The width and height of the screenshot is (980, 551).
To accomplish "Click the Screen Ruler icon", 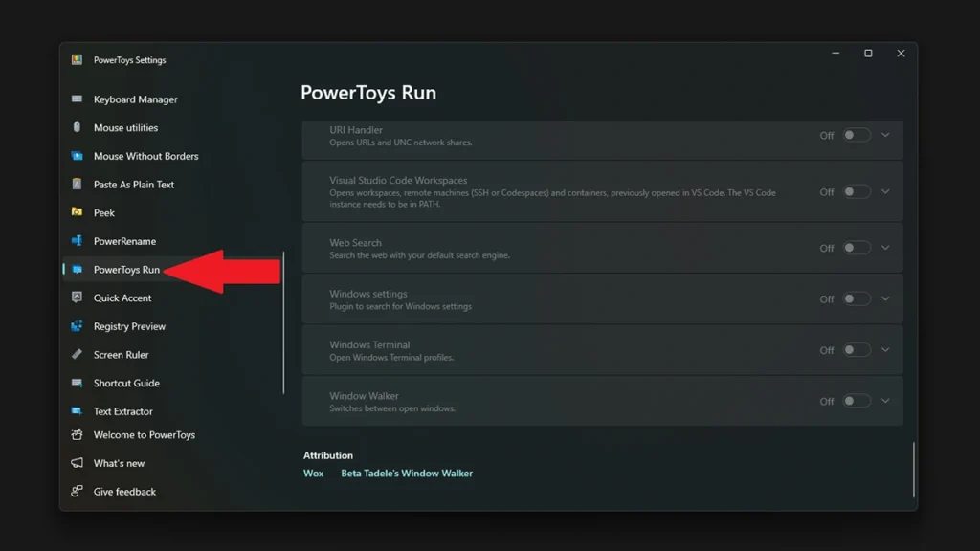I will 77,354.
